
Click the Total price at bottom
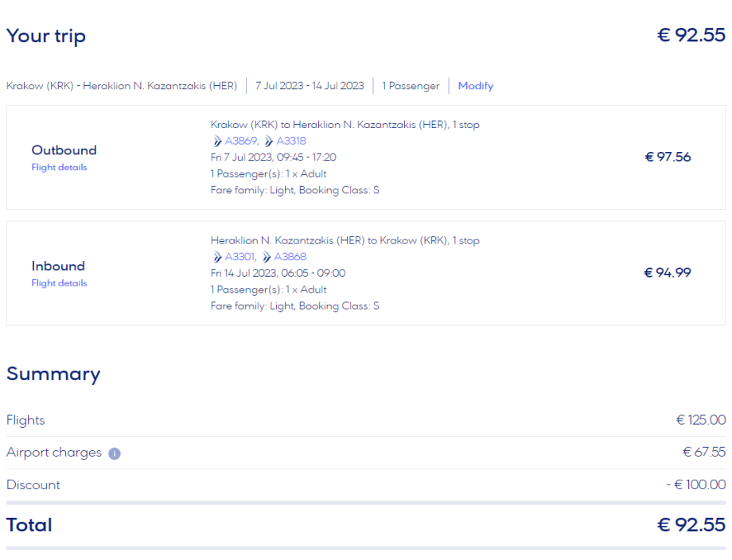pyautogui.click(x=691, y=525)
